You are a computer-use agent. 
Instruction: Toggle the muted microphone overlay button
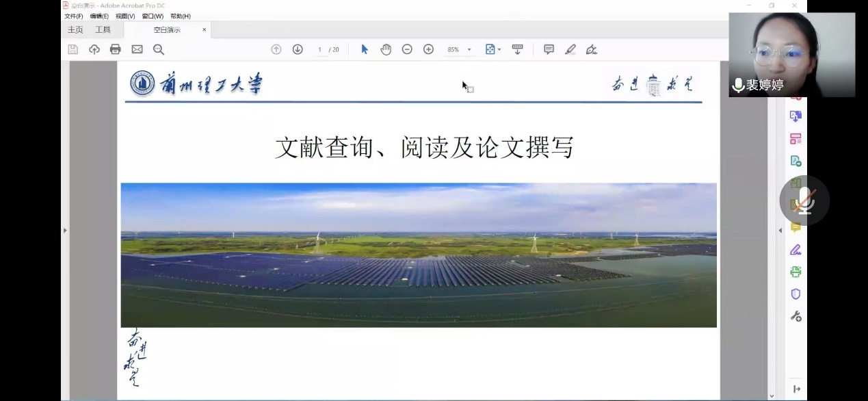(804, 200)
